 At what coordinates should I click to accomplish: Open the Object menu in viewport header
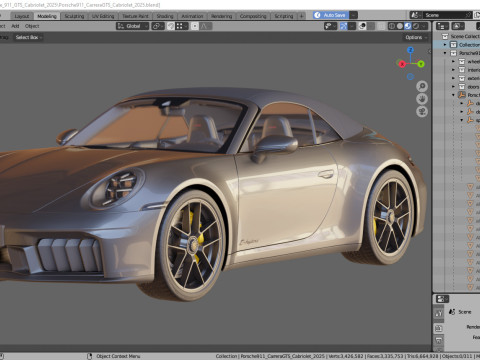tap(32, 26)
